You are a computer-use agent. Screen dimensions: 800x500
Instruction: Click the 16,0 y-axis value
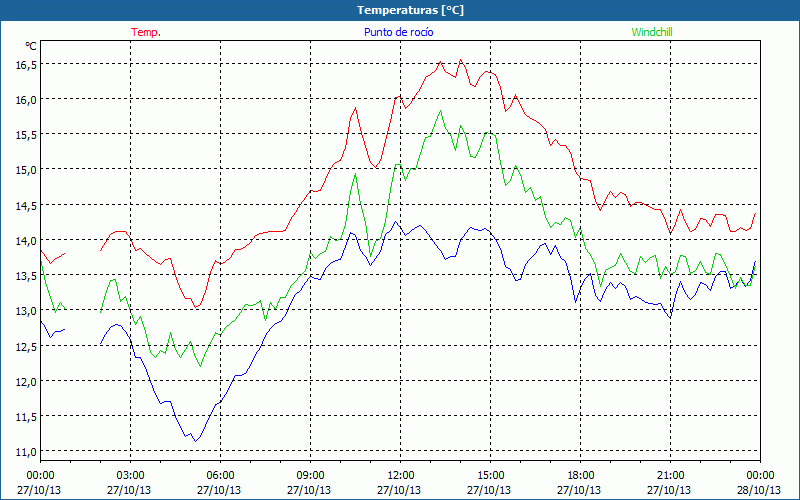[26, 100]
